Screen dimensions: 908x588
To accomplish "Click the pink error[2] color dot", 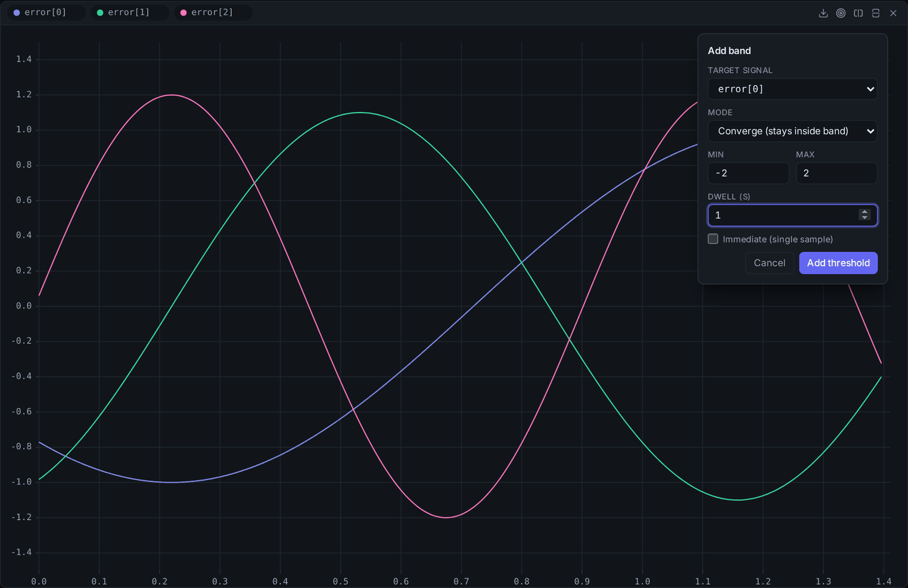I will [x=184, y=13].
